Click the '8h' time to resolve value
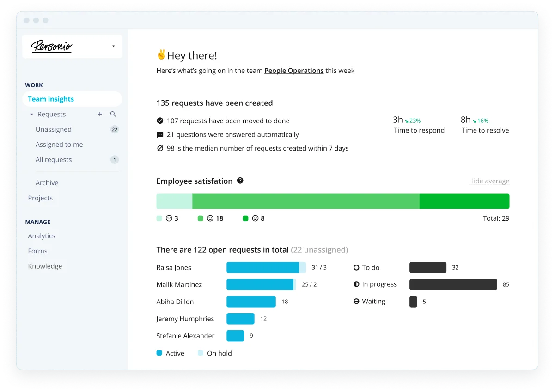The width and height of the screenshot is (555, 392). pos(466,120)
